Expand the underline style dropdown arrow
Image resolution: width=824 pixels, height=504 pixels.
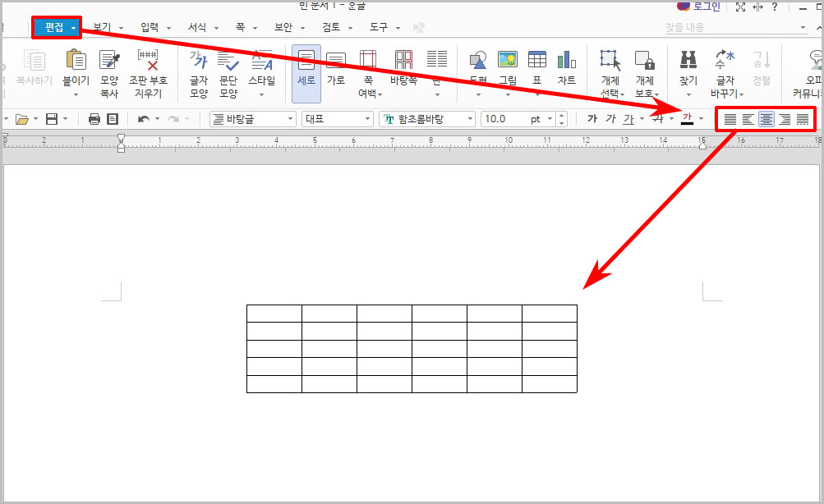(x=642, y=119)
